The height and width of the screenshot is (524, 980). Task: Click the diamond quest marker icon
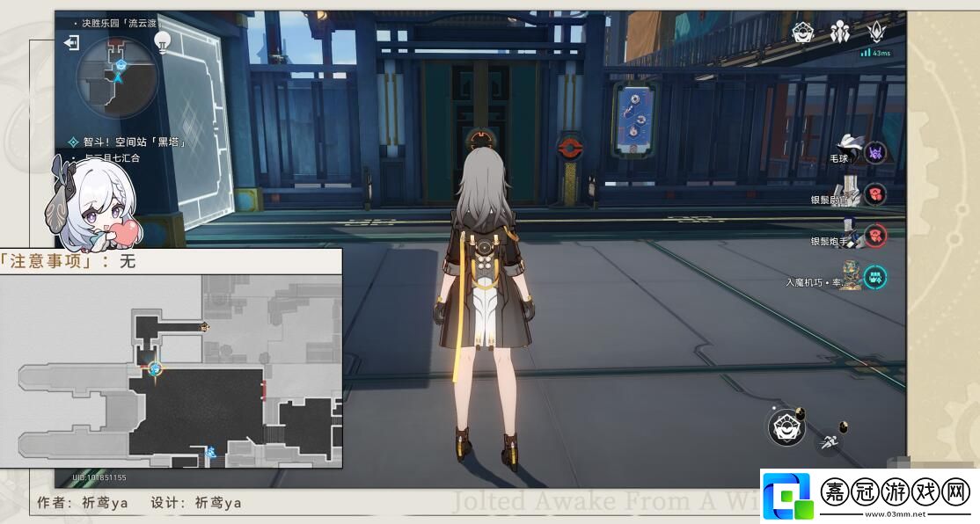tap(73, 142)
